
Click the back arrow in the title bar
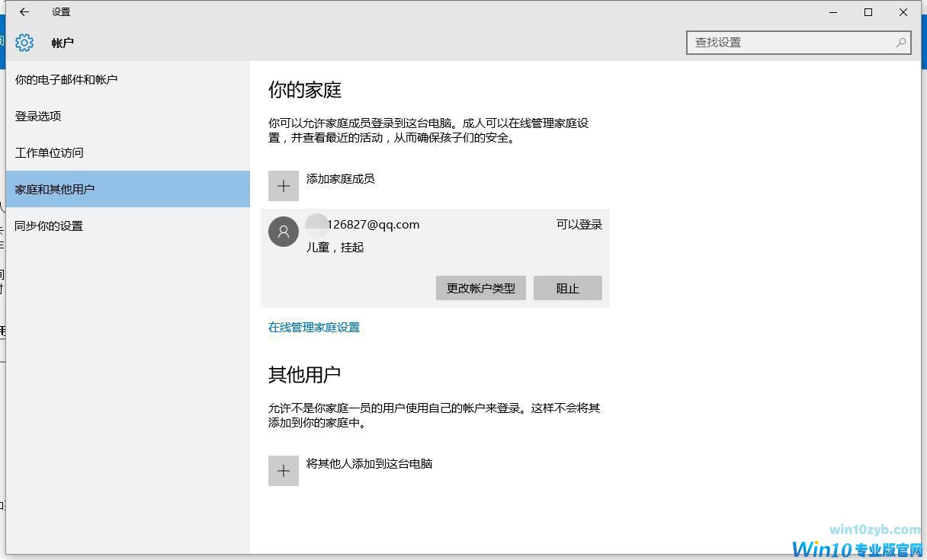pyautogui.click(x=24, y=12)
